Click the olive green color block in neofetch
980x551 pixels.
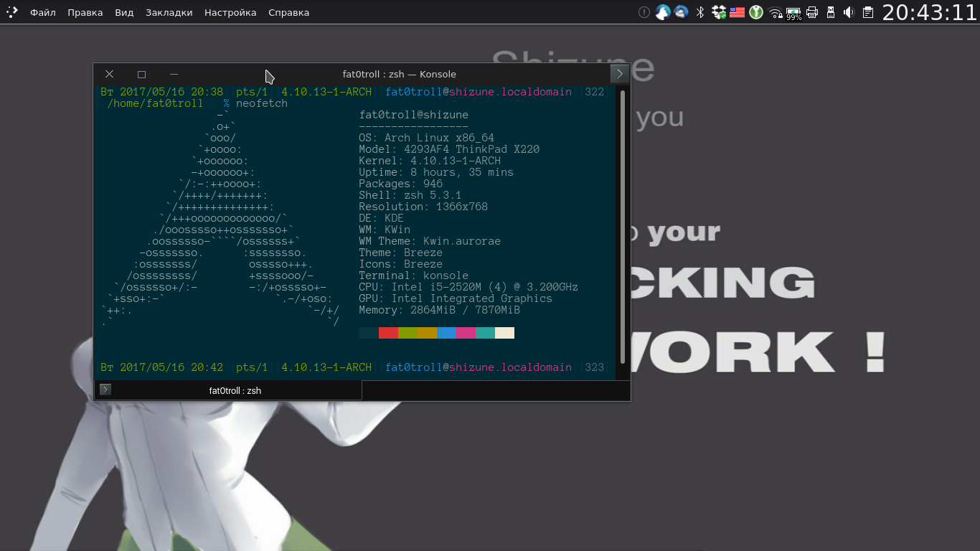tap(407, 333)
